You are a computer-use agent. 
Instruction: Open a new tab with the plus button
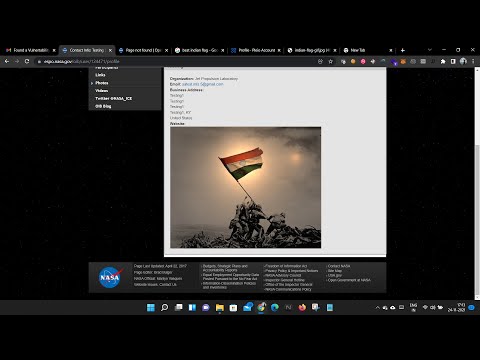pyautogui.click(x=403, y=50)
